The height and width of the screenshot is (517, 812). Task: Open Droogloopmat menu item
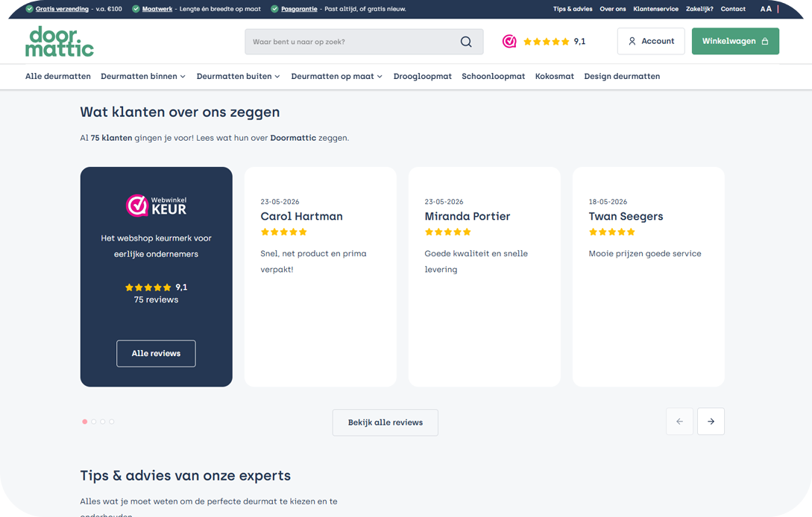point(423,76)
